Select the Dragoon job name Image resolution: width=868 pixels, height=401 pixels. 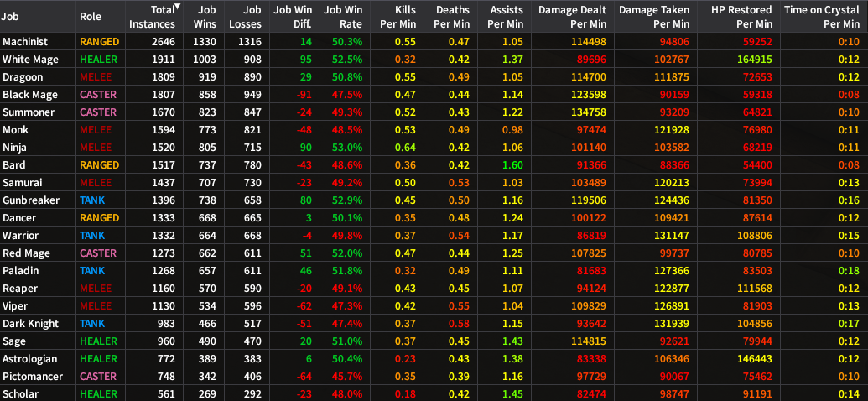pyautogui.click(x=23, y=77)
